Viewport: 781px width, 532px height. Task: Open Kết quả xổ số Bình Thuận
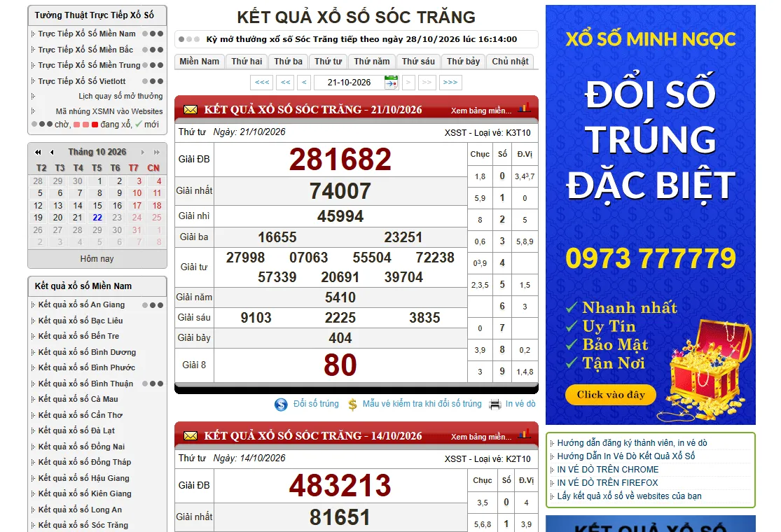point(85,384)
